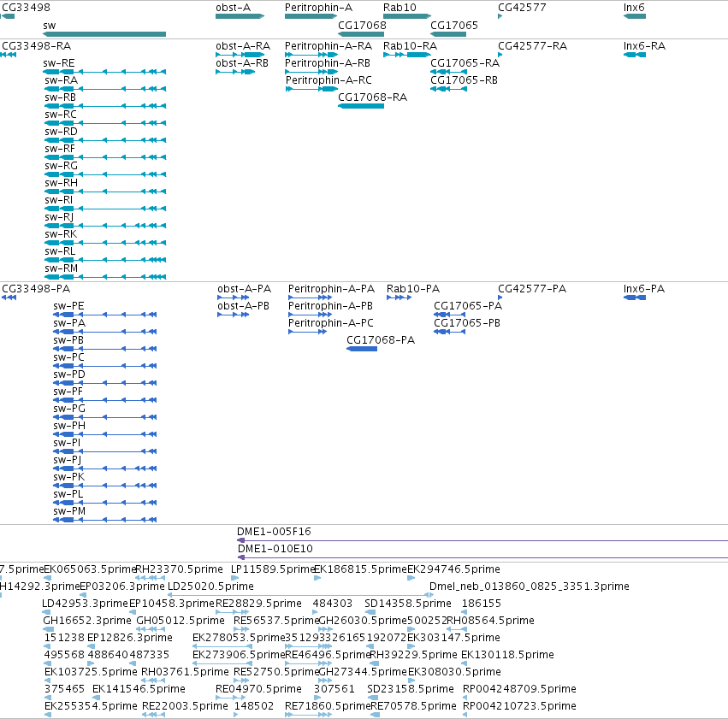This screenshot has width=728, height=719.
Task: Click the sw-PE protein label
Action: [68, 306]
